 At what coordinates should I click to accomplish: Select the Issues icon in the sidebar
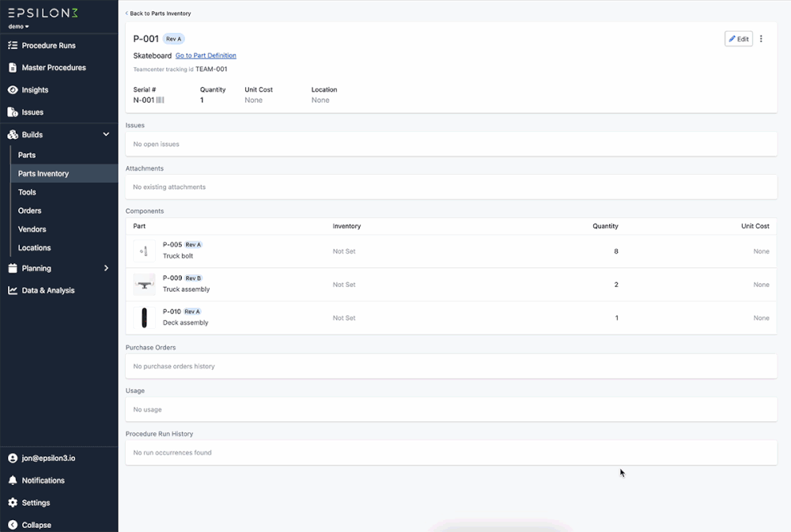(13, 111)
